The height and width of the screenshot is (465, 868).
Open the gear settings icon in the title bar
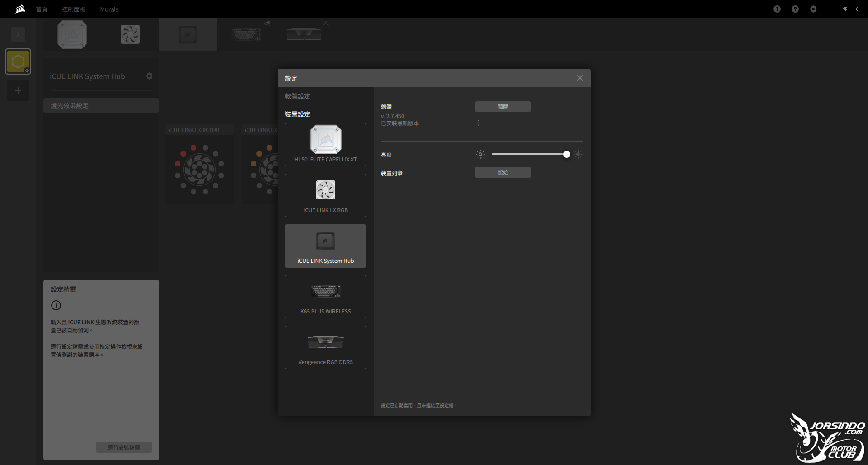(x=813, y=9)
